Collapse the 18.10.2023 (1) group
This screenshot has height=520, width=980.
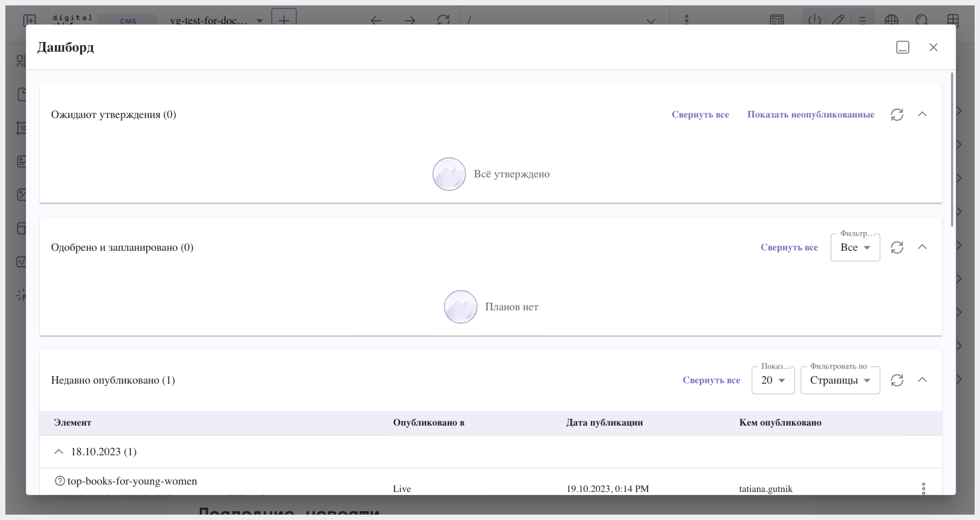click(59, 451)
